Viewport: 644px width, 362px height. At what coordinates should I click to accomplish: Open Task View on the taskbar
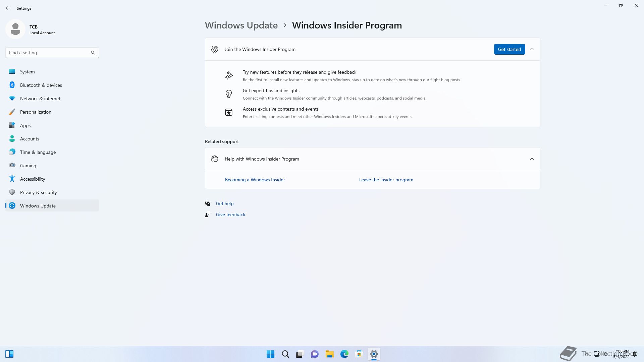point(300,354)
